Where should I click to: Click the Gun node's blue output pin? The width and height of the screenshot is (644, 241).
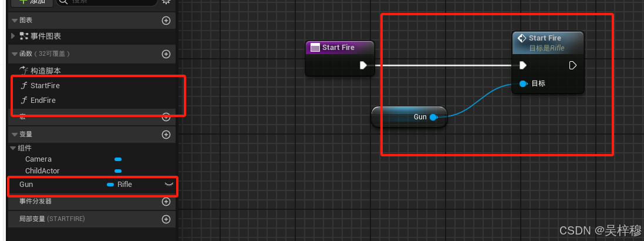(x=433, y=117)
